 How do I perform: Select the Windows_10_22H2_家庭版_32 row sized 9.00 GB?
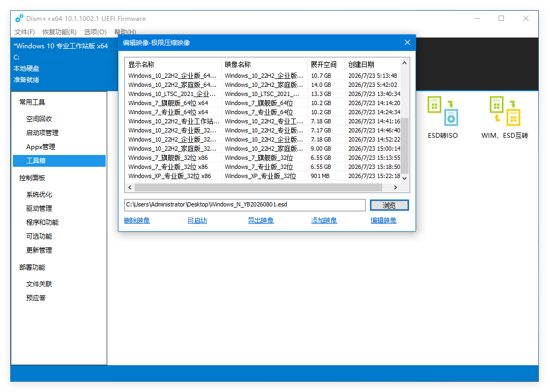click(x=263, y=149)
